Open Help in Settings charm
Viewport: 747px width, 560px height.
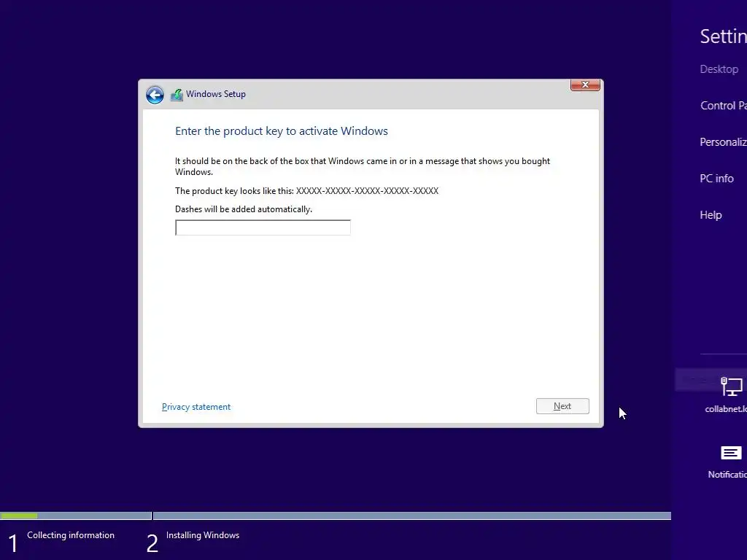[x=711, y=215]
